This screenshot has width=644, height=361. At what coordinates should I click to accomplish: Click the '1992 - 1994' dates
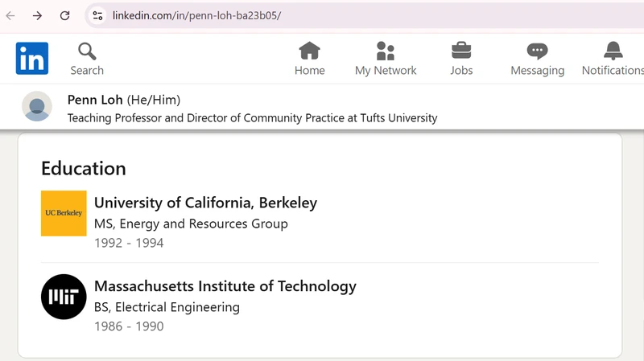(x=129, y=243)
